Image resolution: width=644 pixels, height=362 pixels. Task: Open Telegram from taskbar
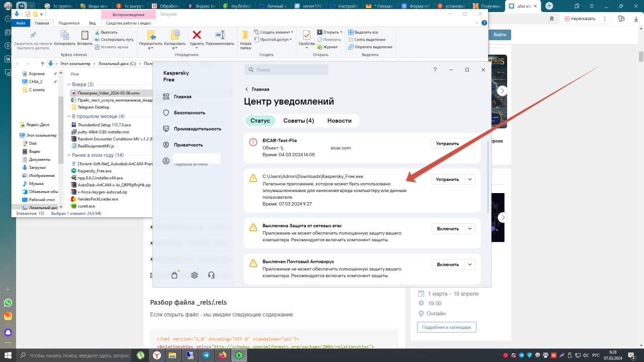[206, 355]
